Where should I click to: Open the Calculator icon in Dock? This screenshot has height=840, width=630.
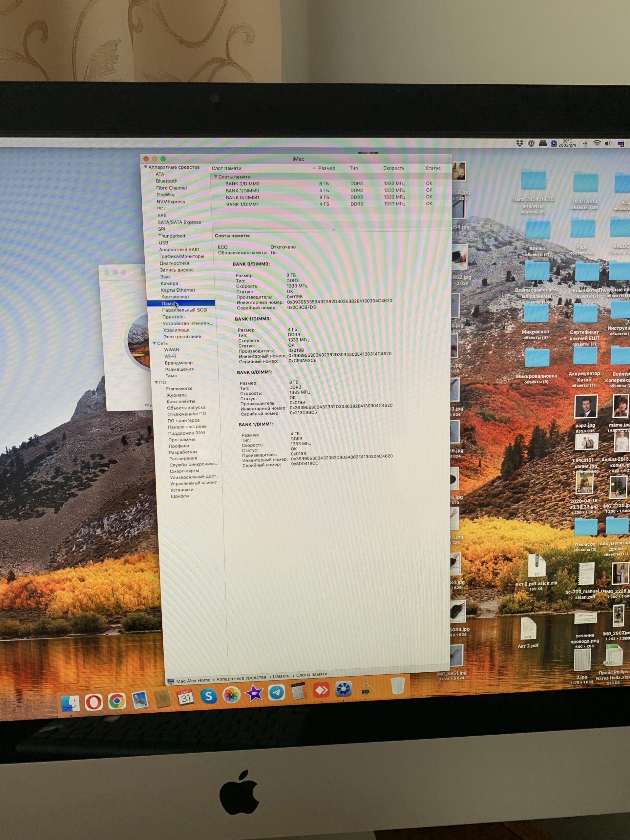pyautogui.click(x=299, y=691)
